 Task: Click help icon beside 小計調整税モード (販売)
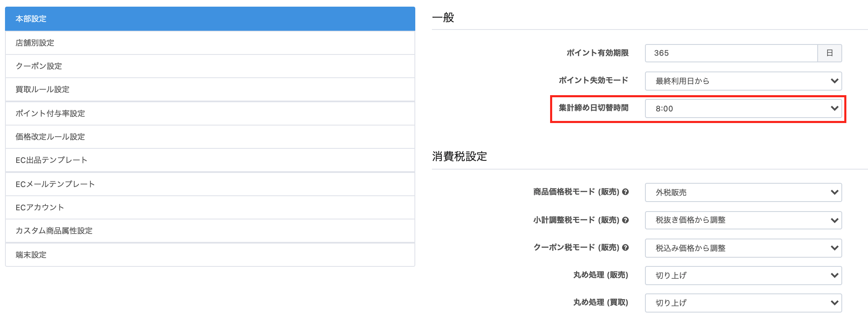point(625,220)
